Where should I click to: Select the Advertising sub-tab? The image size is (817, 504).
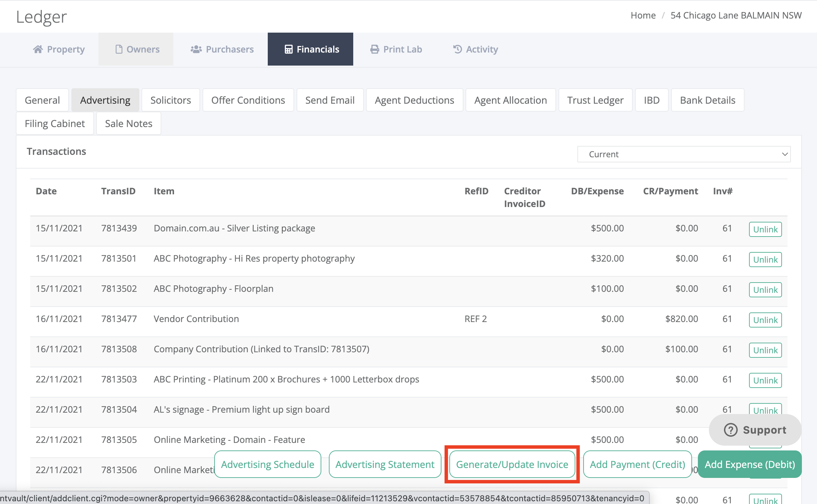pyautogui.click(x=105, y=100)
